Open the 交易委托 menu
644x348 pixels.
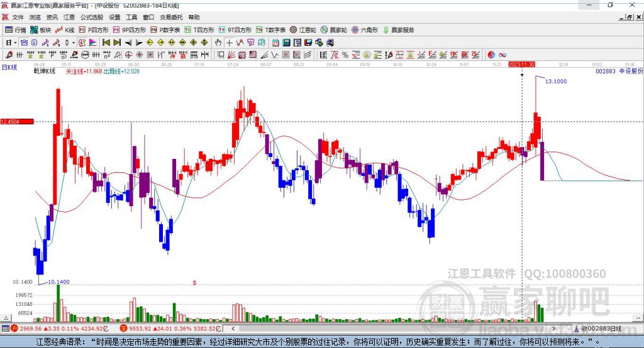[x=171, y=17]
